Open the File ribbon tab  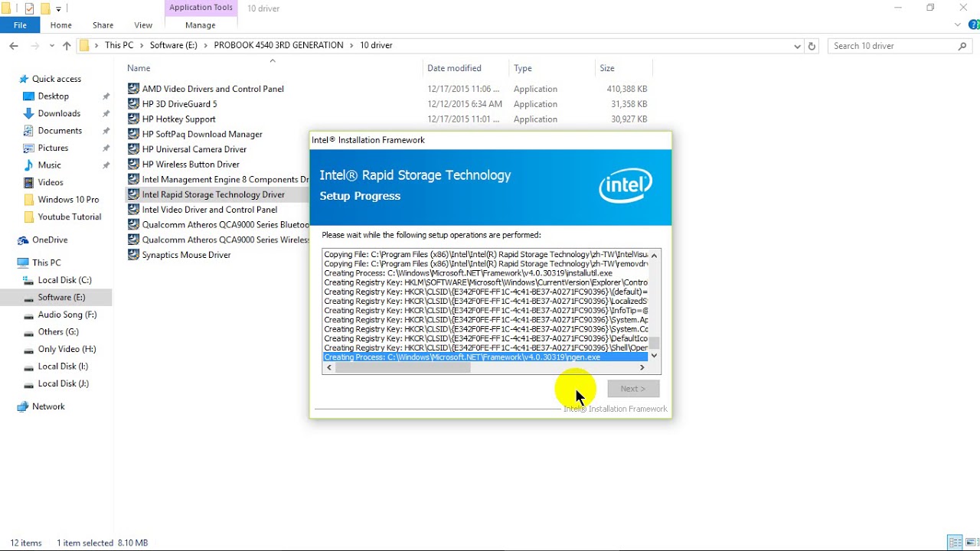[20, 25]
